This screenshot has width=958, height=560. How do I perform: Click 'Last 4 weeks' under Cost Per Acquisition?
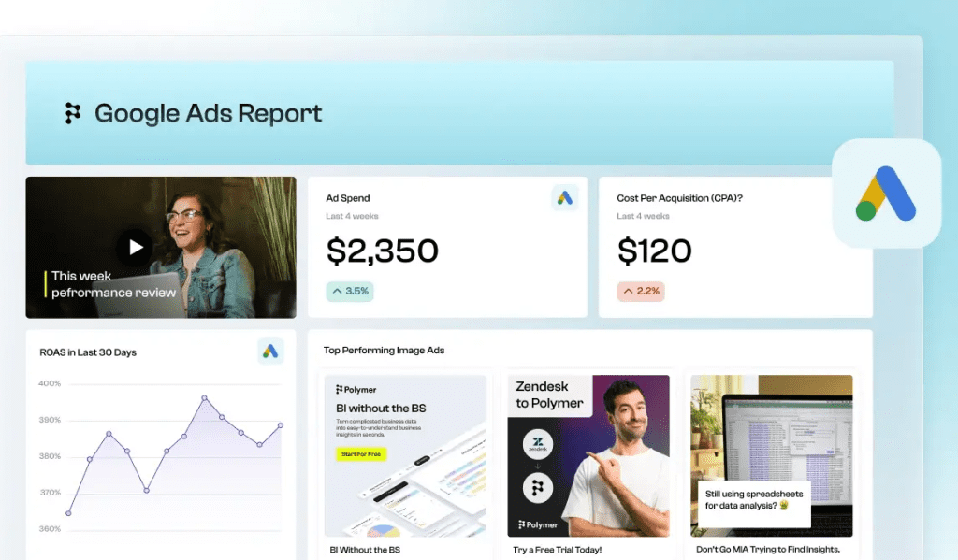(x=643, y=216)
